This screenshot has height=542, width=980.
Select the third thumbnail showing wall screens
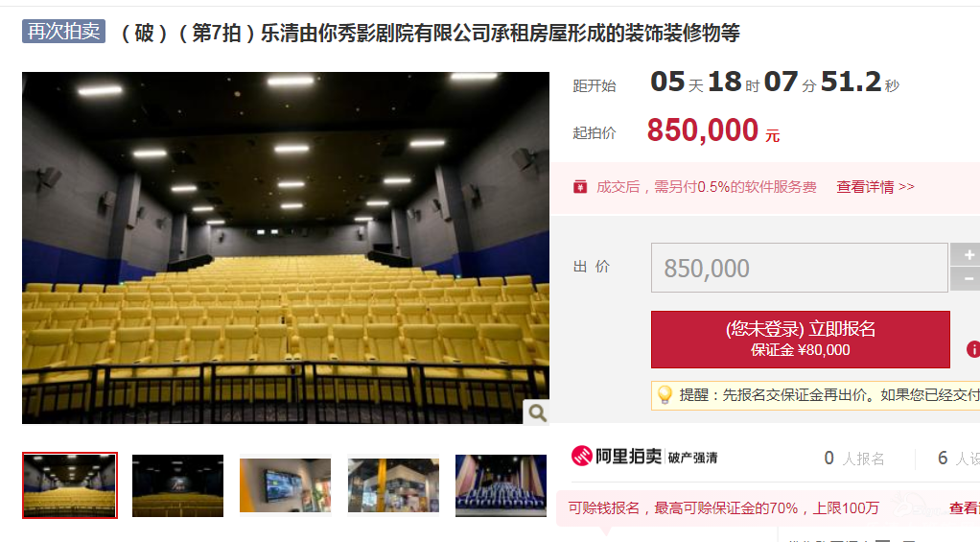(286, 485)
